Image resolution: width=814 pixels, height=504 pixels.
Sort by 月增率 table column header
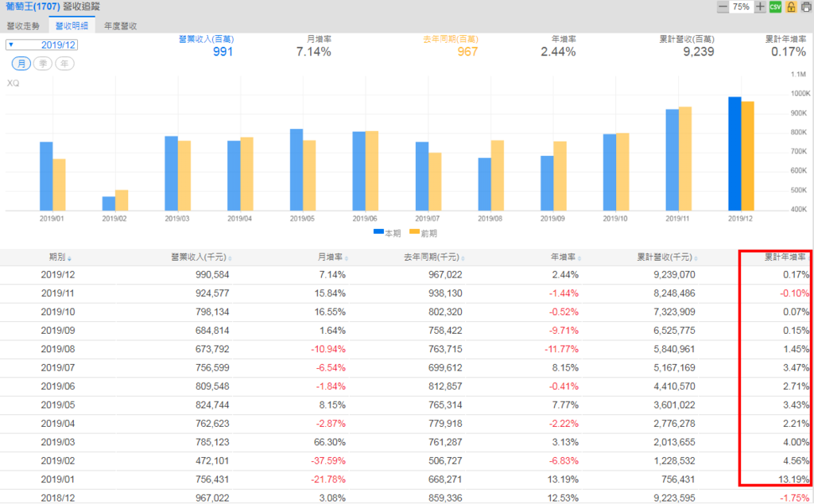[332, 257]
